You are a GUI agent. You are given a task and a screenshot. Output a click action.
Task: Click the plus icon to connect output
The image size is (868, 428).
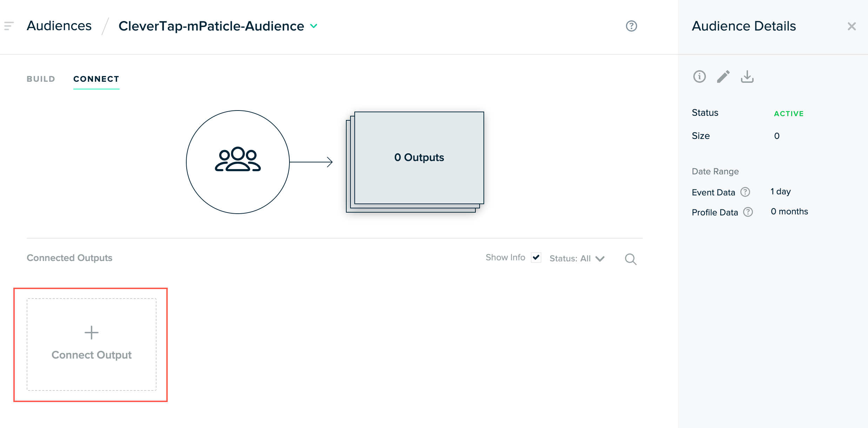pyautogui.click(x=92, y=332)
